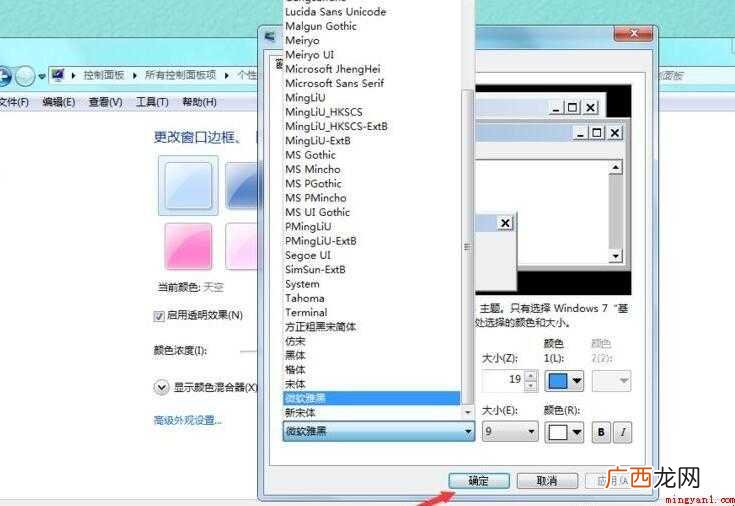
Task: Click 所有控制面板项 in the breadcrumb
Action: pos(180,75)
